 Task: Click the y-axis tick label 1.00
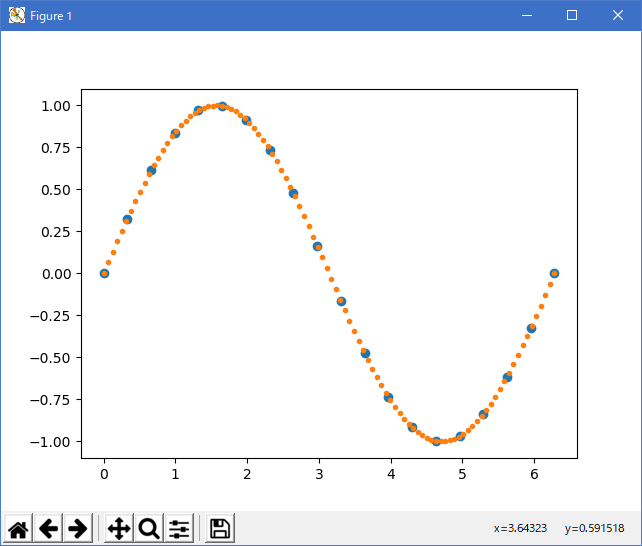[x=55, y=106]
